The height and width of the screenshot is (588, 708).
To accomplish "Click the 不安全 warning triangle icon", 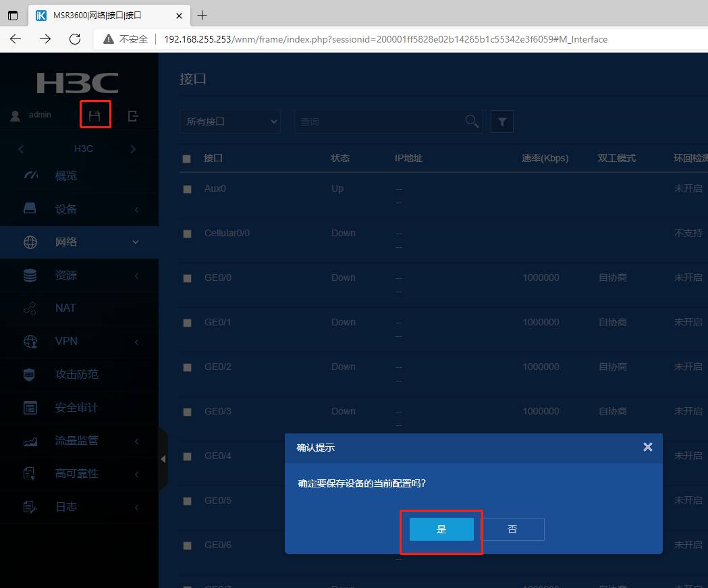I will click(109, 39).
